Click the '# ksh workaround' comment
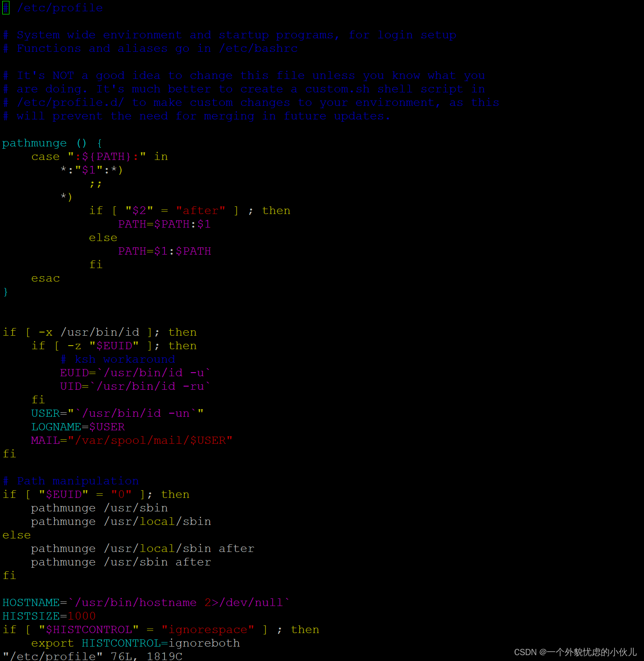The width and height of the screenshot is (644, 661). (118, 360)
